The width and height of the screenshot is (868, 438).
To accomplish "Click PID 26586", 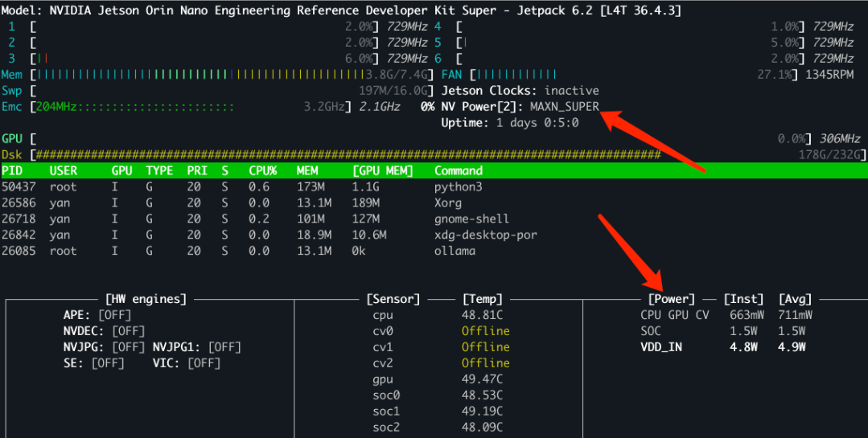I will [19, 203].
